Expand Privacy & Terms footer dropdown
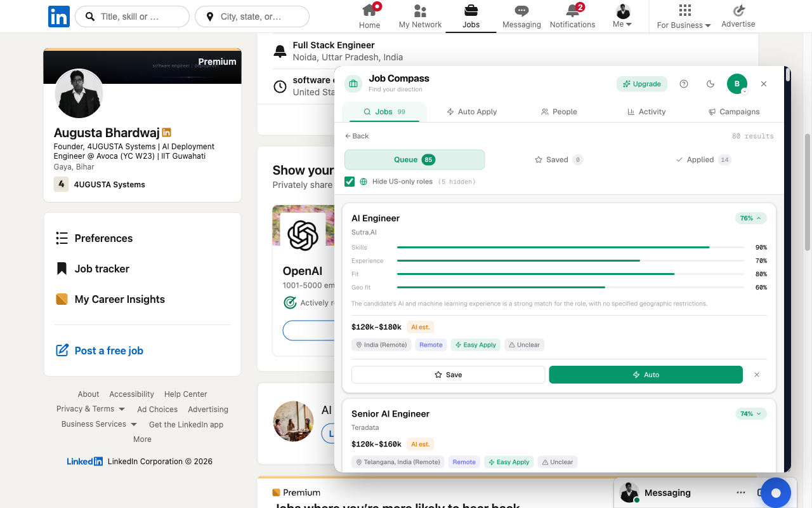This screenshot has height=508, width=812. pyautogui.click(x=91, y=409)
